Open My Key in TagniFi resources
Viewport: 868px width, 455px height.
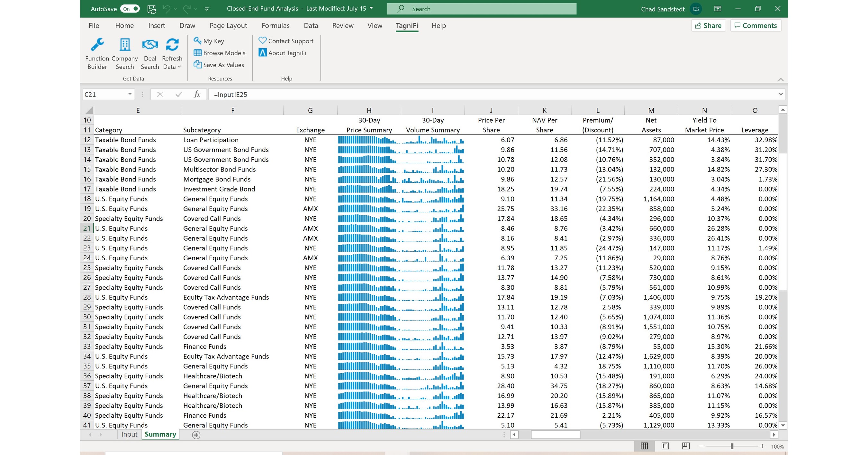209,41
